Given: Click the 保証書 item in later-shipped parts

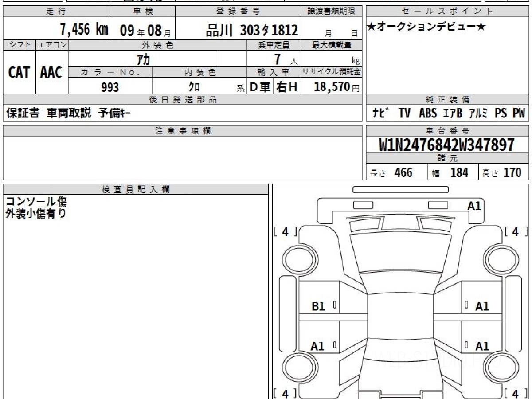Looking at the screenshot, I should 23,113.
